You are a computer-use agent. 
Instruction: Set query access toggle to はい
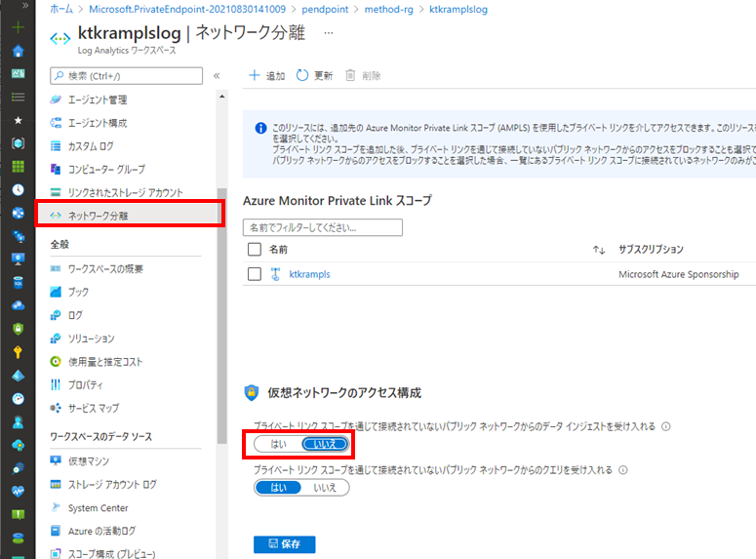click(278, 488)
